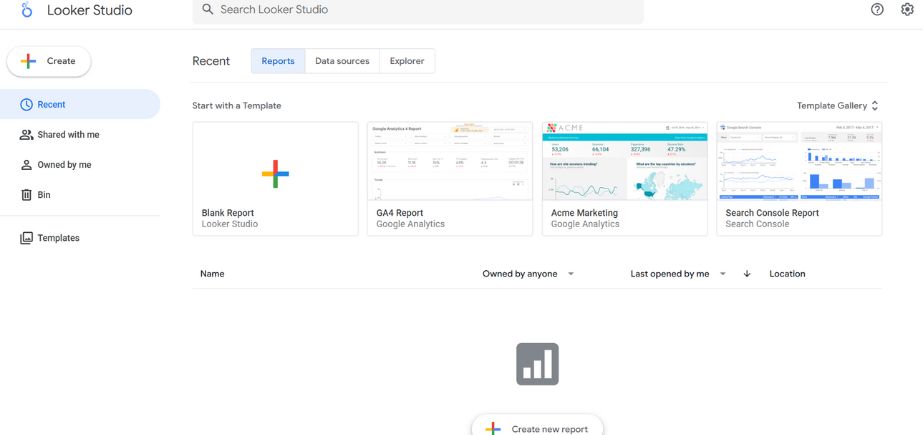Click Start with a Template heading

coord(237,106)
